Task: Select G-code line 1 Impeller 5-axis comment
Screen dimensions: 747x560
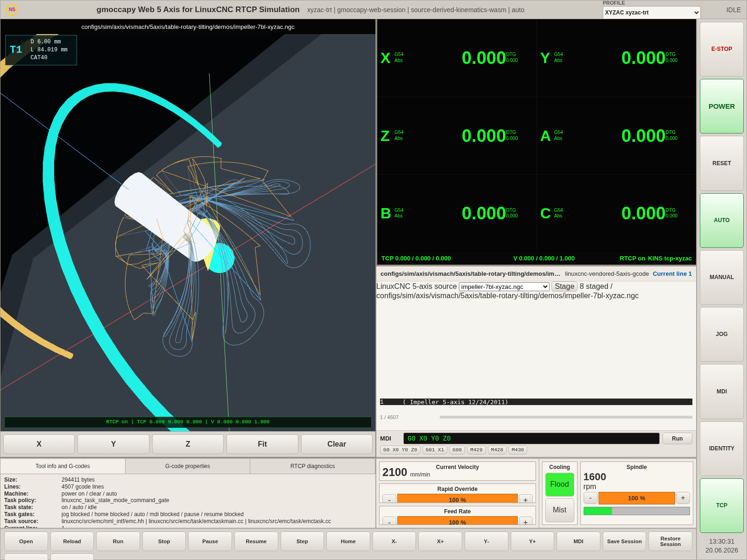Action: tap(536, 402)
